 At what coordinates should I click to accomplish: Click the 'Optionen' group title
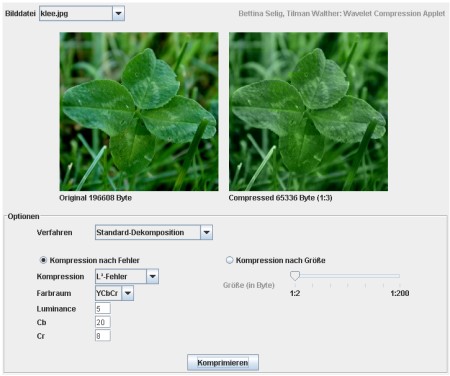pyautogui.click(x=23, y=216)
